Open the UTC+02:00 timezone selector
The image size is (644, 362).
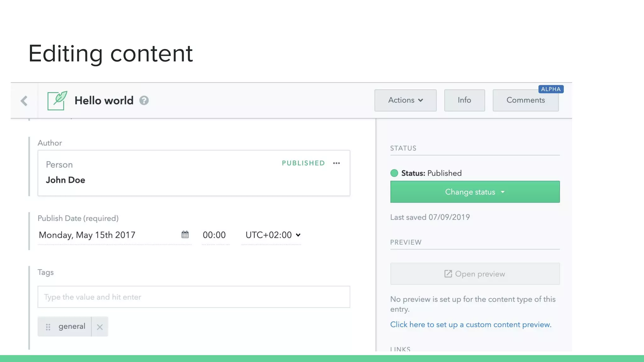pos(272,235)
